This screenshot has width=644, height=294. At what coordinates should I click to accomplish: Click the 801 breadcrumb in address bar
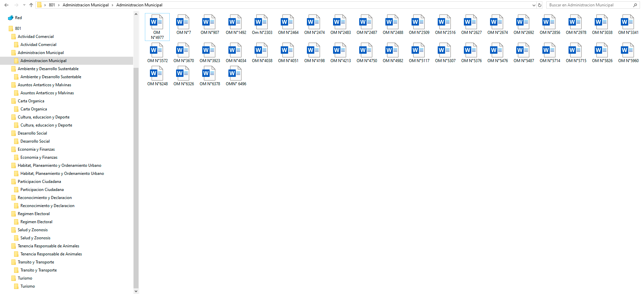pyautogui.click(x=52, y=5)
